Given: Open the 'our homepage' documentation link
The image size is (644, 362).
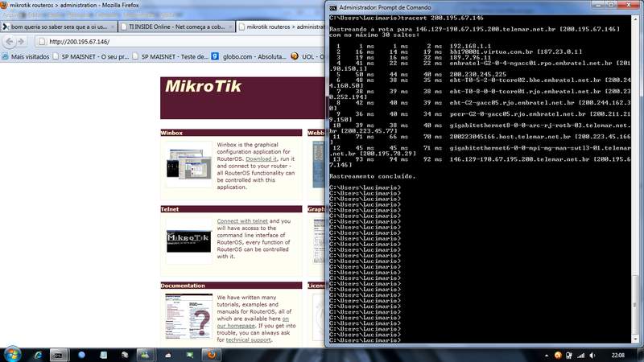Looking at the screenshot, I should [x=236, y=326].
